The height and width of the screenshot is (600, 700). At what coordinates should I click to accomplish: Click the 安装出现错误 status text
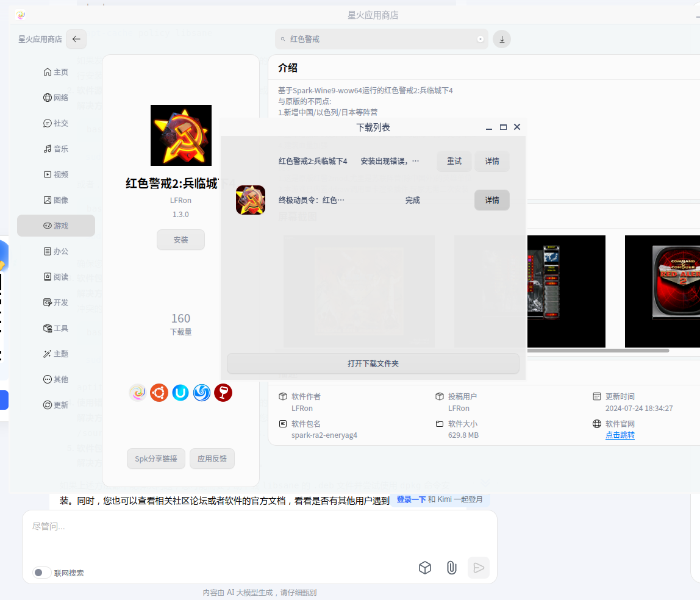(390, 161)
